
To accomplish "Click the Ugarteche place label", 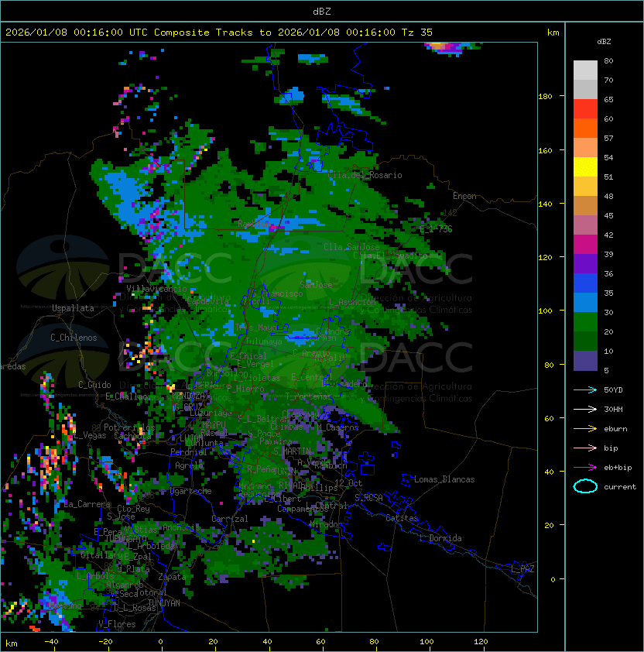I will [x=191, y=491].
